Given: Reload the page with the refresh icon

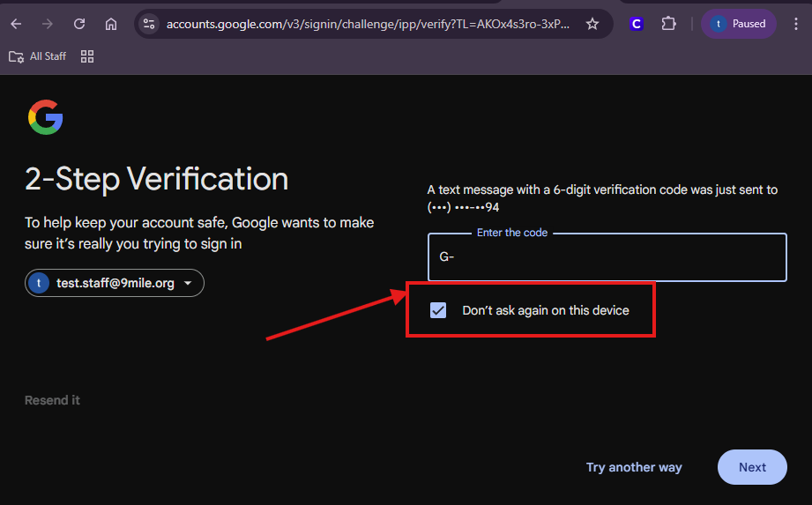Looking at the screenshot, I should tap(79, 24).
